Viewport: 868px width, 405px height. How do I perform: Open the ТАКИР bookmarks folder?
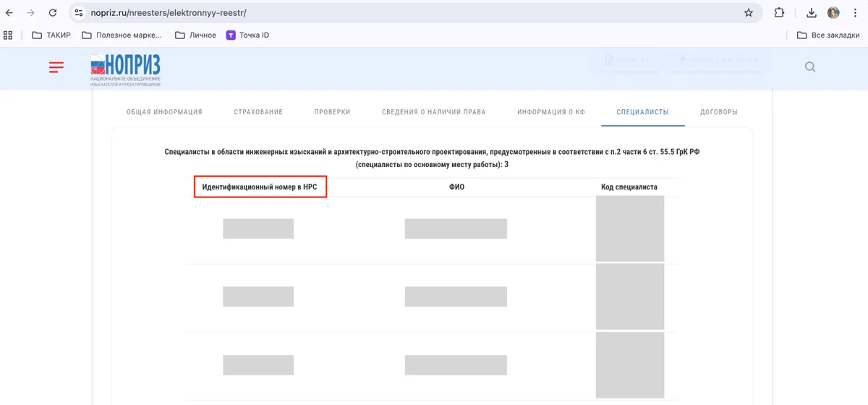(x=51, y=35)
